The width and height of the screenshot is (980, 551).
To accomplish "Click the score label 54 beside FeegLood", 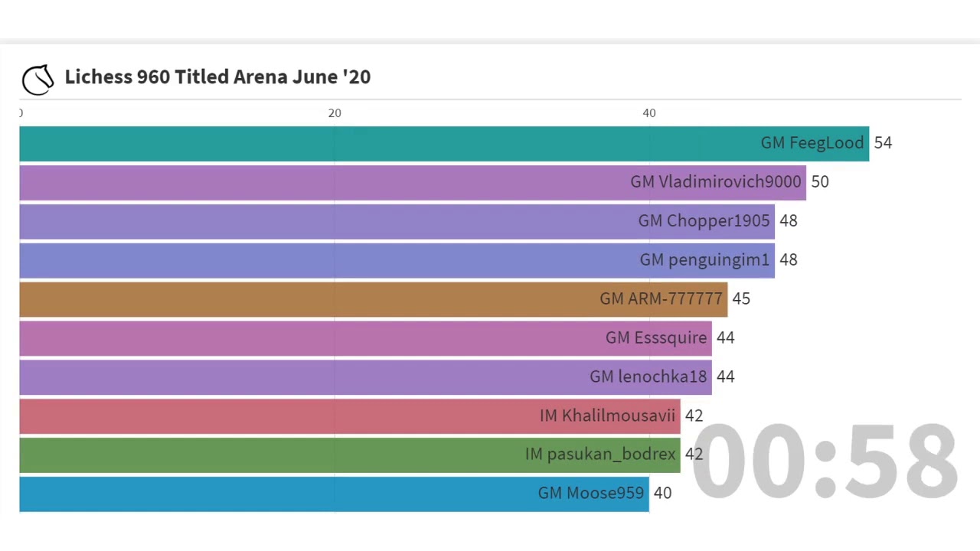I will coord(883,142).
